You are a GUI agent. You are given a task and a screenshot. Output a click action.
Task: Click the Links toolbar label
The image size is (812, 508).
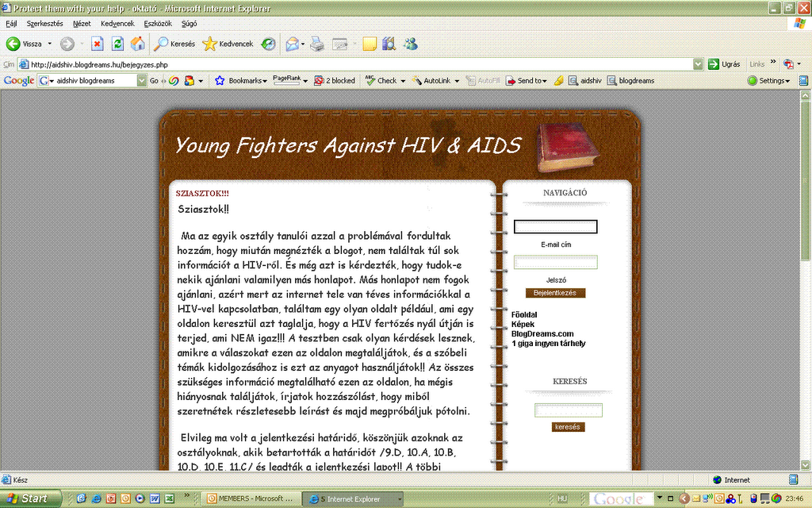click(756, 64)
